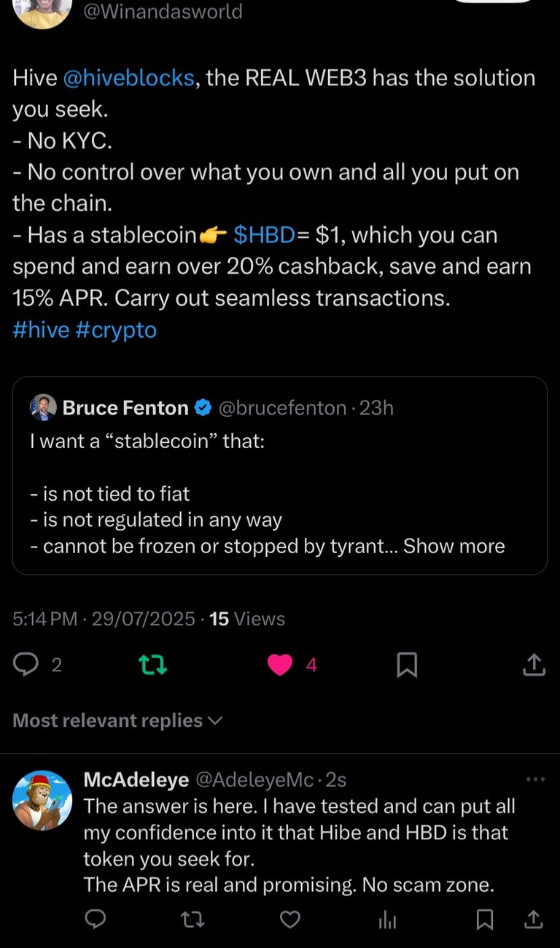Click the reply icon on main tweet

pos(26,664)
